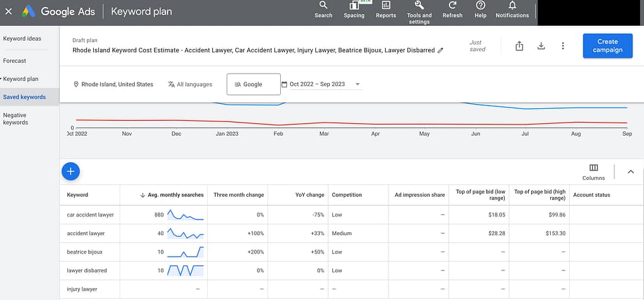Sort by Ad impression share column
The image size is (644, 300).
point(420,195)
